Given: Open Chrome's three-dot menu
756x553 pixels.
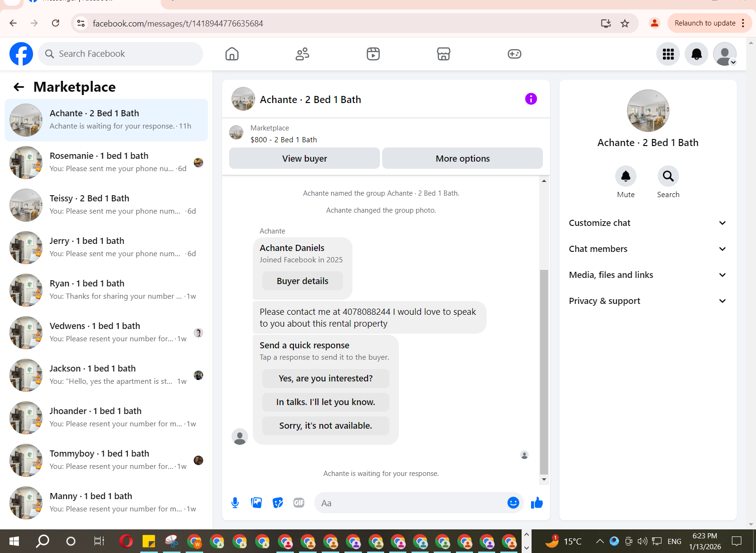Looking at the screenshot, I should click(743, 23).
